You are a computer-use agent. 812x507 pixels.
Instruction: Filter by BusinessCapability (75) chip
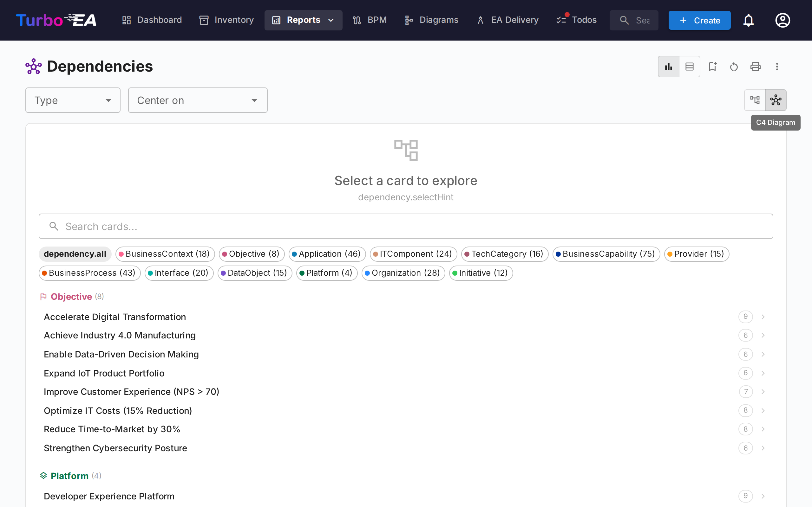(x=606, y=254)
